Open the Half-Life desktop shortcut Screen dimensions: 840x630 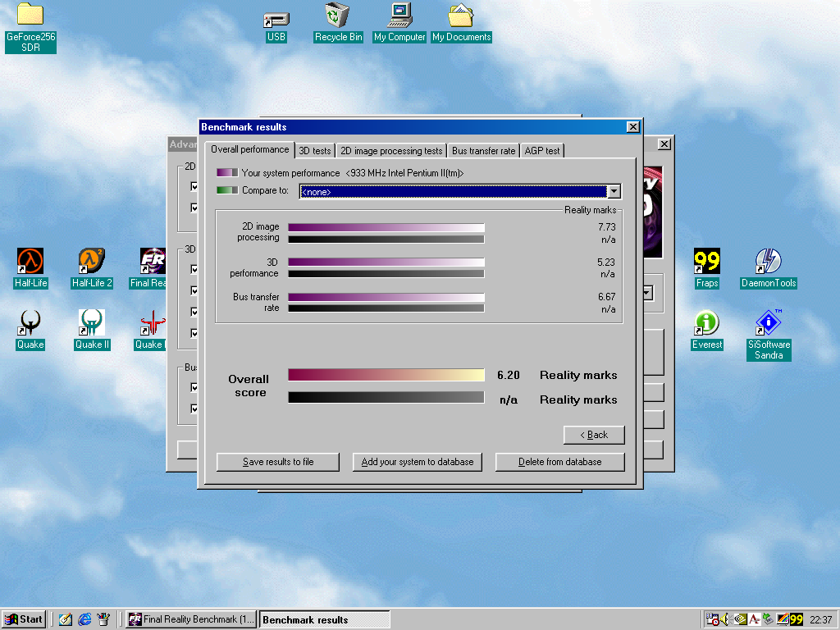pos(31,262)
